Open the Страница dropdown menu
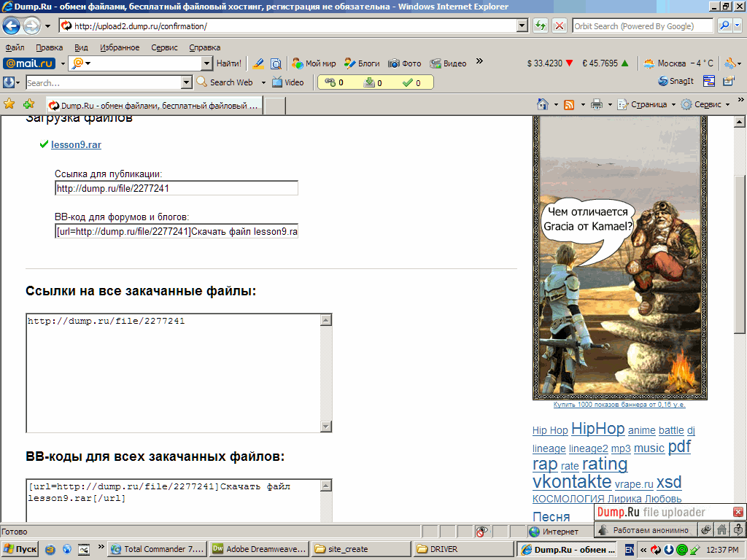 (646, 104)
